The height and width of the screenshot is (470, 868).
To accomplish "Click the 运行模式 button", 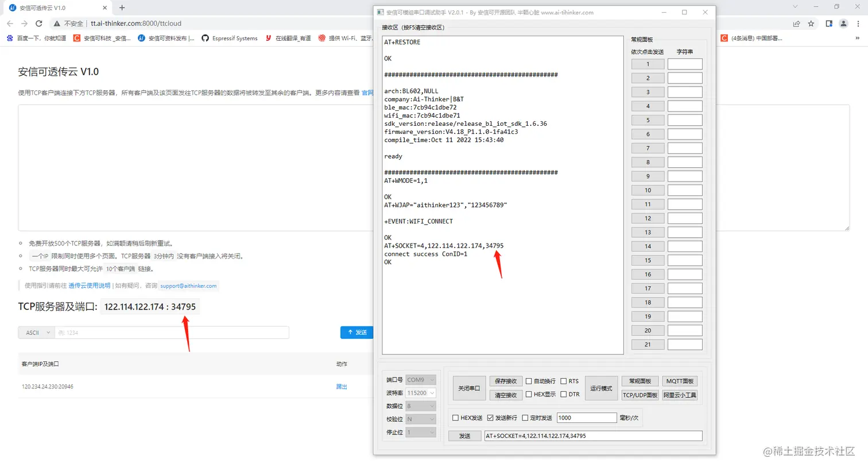I will click(601, 388).
